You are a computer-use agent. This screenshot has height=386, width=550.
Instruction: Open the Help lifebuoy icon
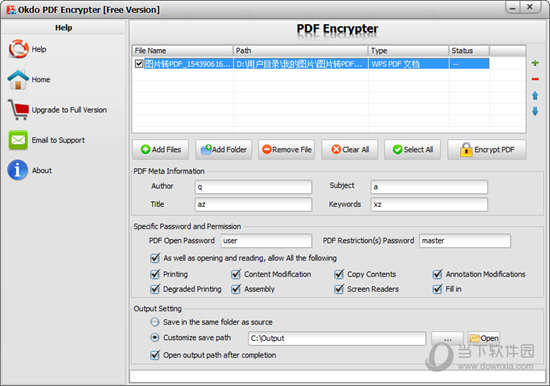pyautogui.click(x=18, y=49)
